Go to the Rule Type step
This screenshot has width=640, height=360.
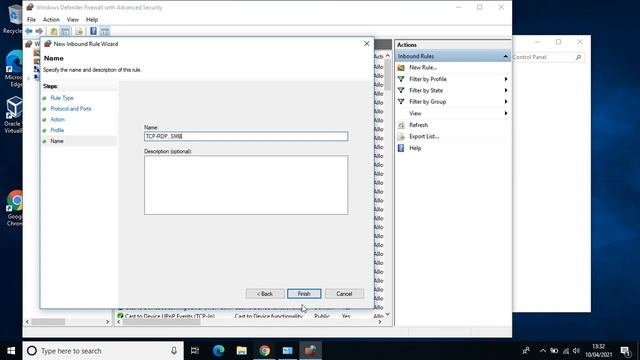click(62, 98)
